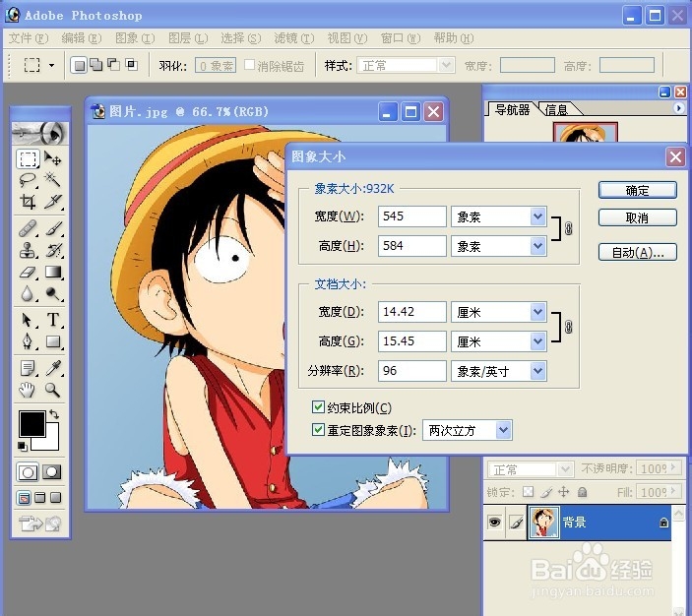The height and width of the screenshot is (616, 692).
Task: Close the 图象大小 dialog
Action: pyautogui.click(x=675, y=156)
